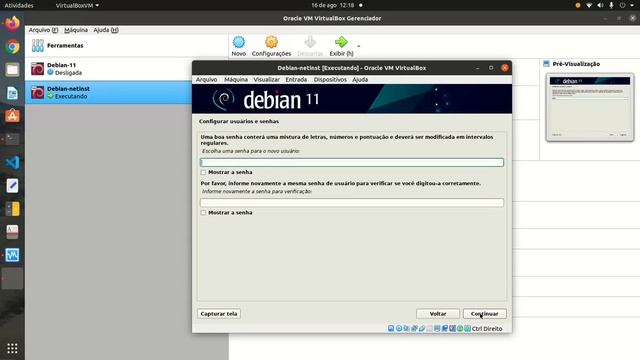This screenshot has height=360, width=640.
Task: Click the network status icon in VM status bar
Action: pos(414,328)
